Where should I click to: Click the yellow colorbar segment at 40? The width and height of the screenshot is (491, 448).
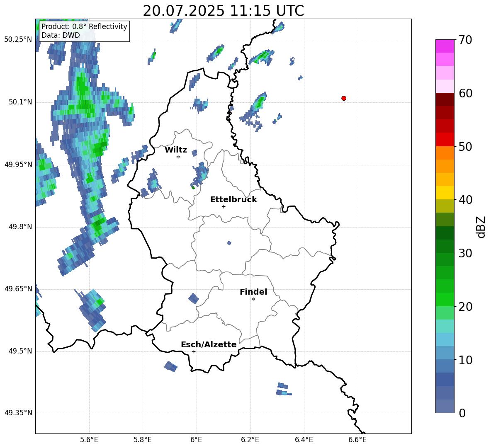coord(445,193)
